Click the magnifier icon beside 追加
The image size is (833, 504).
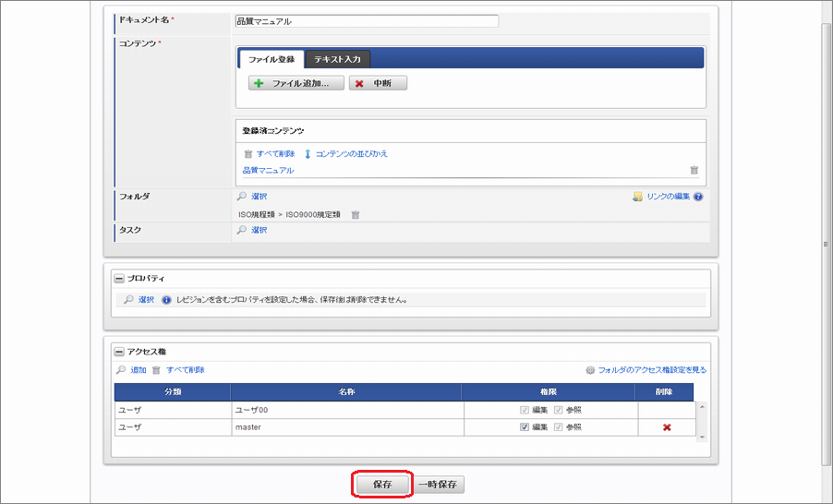(121, 369)
